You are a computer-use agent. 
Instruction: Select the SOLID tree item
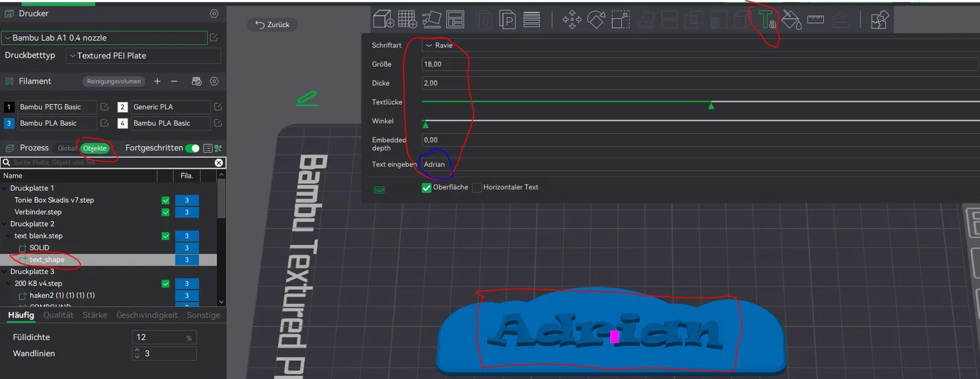click(x=39, y=248)
